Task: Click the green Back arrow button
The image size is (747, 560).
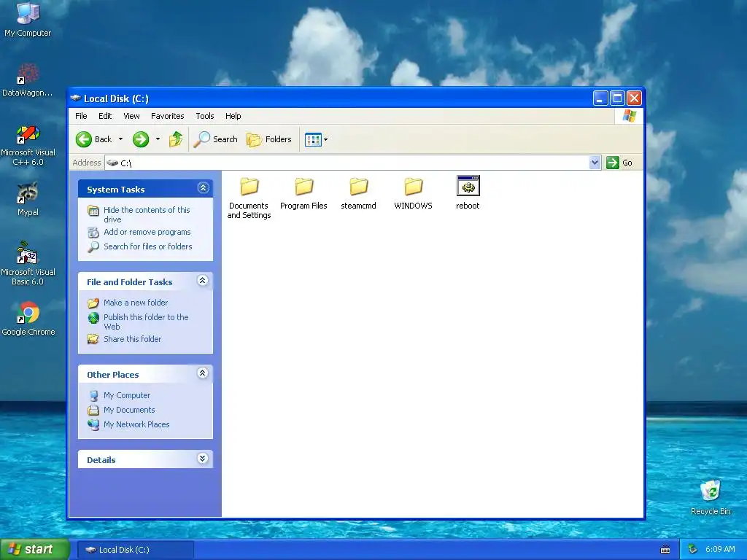Action: pos(84,139)
